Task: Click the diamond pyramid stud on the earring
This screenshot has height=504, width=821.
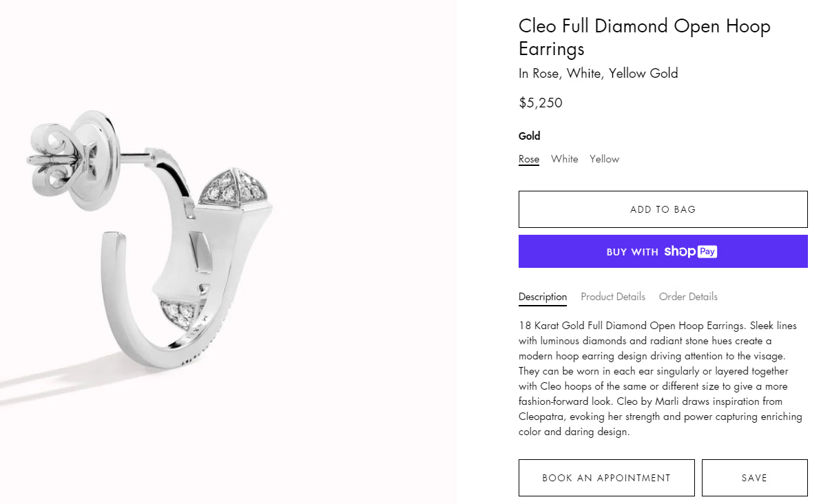Action: [x=230, y=186]
